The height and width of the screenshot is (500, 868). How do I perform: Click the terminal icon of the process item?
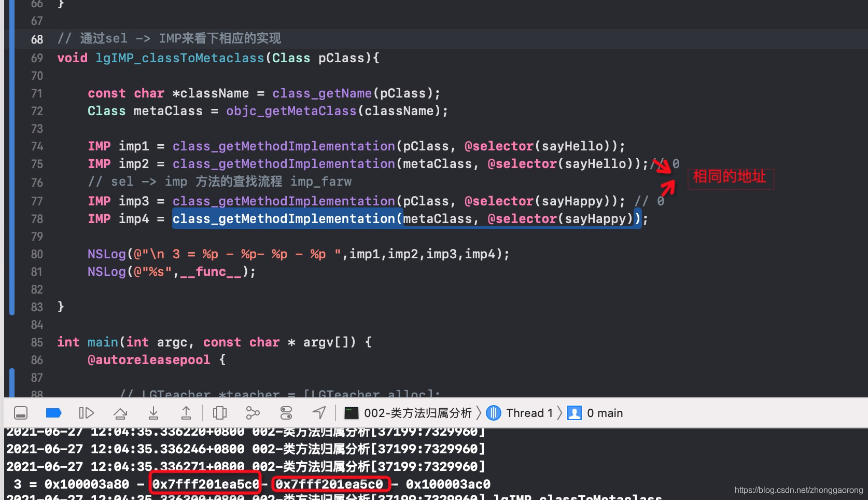(x=352, y=413)
